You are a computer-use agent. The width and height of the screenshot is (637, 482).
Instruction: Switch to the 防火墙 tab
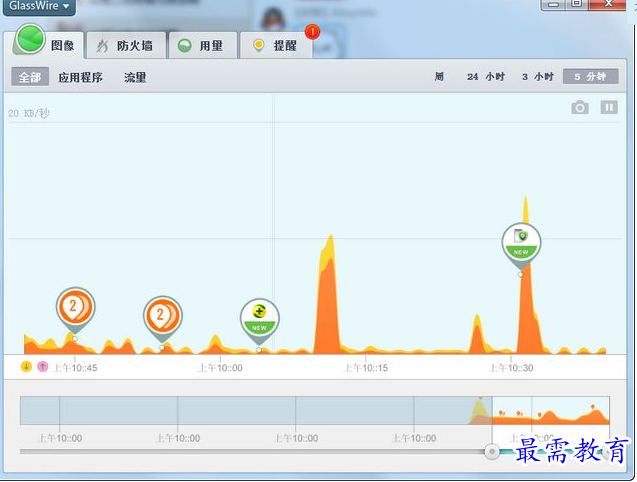126,46
